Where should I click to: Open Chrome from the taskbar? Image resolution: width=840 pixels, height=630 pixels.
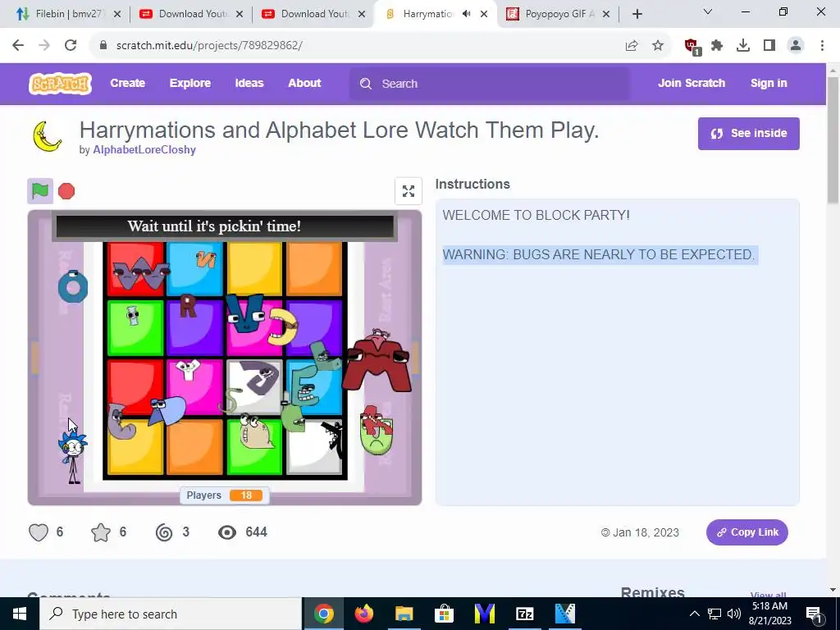[323, 614]
